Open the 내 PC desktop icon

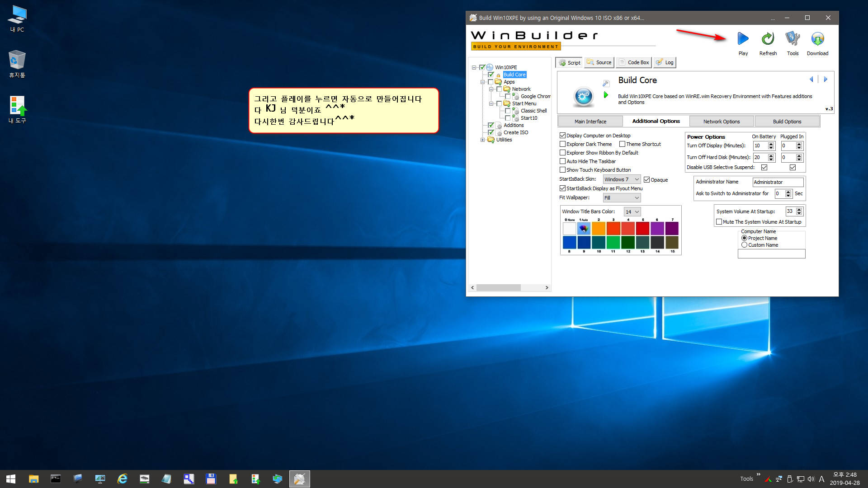17,19
